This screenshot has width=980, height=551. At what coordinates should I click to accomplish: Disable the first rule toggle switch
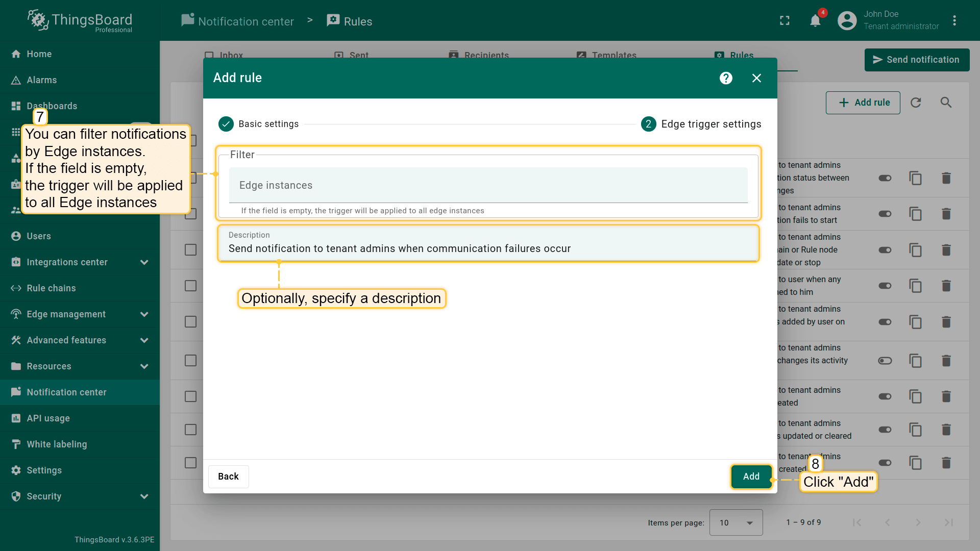coord(885,178)
